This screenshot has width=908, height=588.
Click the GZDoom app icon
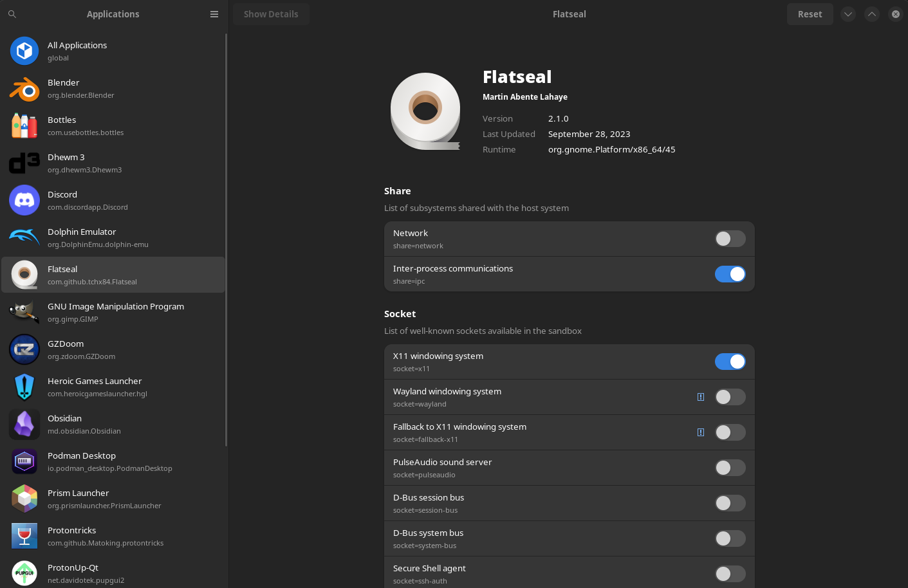click(24, 349)
